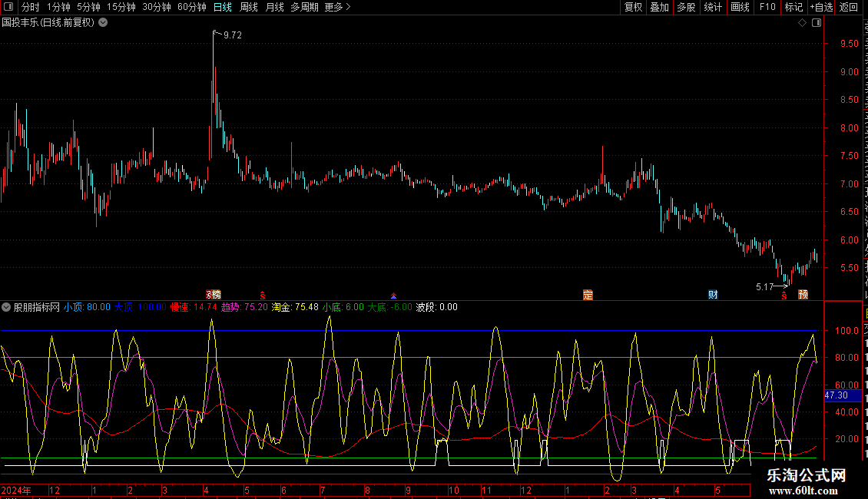Click the 9.50 price axis label

point(849,44)
